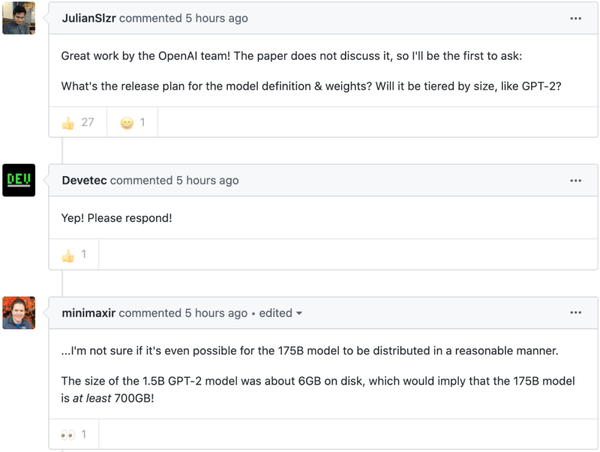The height and width of the screenshot is (452, 600).
Task: Click JulianSlzr's avatar picture
Action: pos(19,18)
